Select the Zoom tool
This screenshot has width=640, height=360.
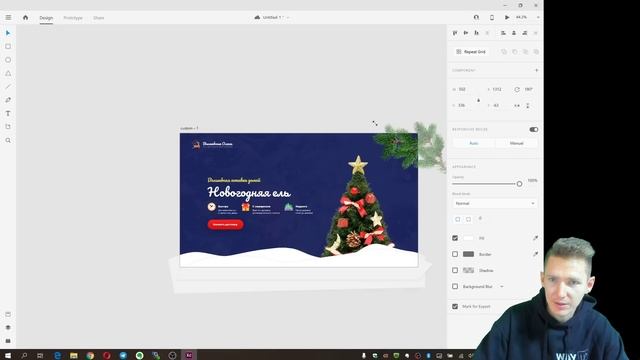pos(8,140)
